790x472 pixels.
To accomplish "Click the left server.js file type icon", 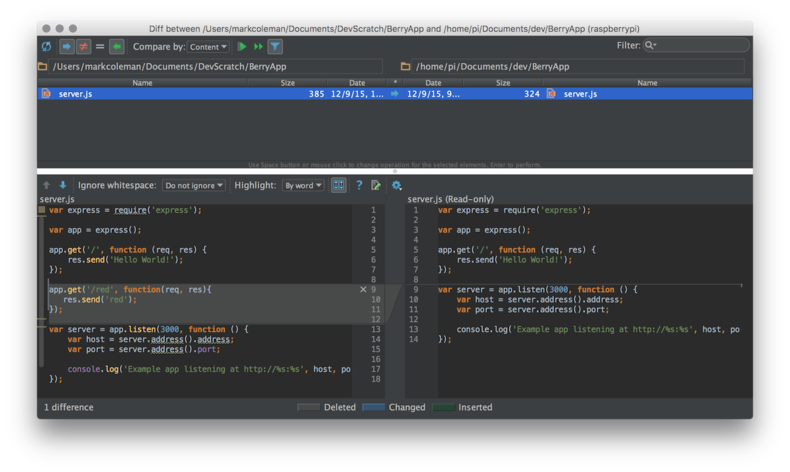I will click(46, 93).
